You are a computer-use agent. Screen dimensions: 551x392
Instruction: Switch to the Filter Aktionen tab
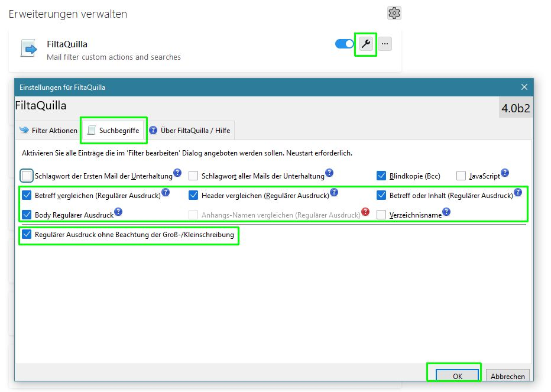click(48, 131)
